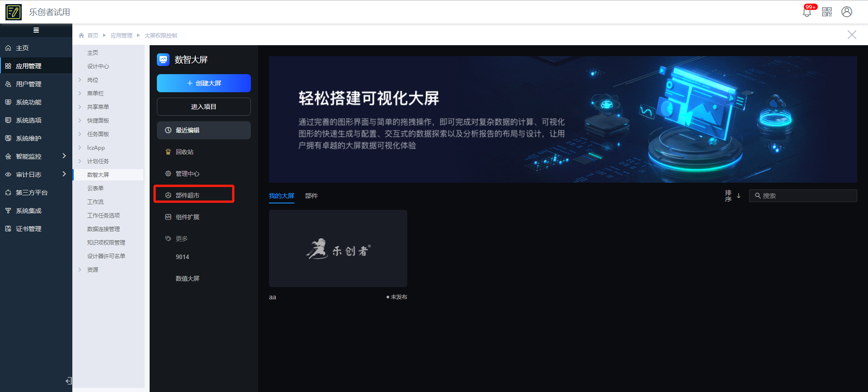Expand the 智能监控 submenu
868x392 pixels.
tap(64, 156)
